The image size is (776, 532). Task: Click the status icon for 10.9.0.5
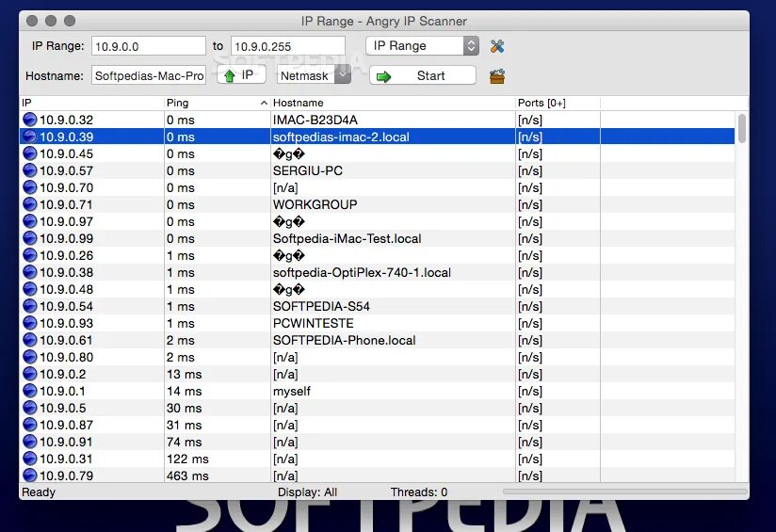point(30,408)
